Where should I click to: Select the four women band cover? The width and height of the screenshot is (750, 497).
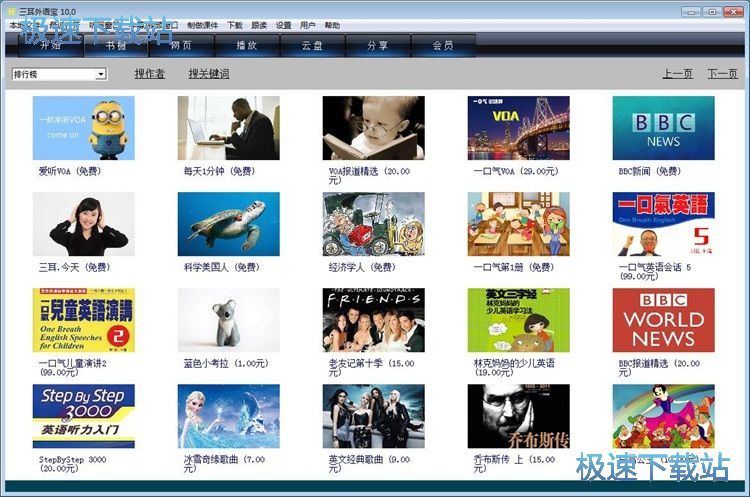pyautogui.click(x=374, y=416)
